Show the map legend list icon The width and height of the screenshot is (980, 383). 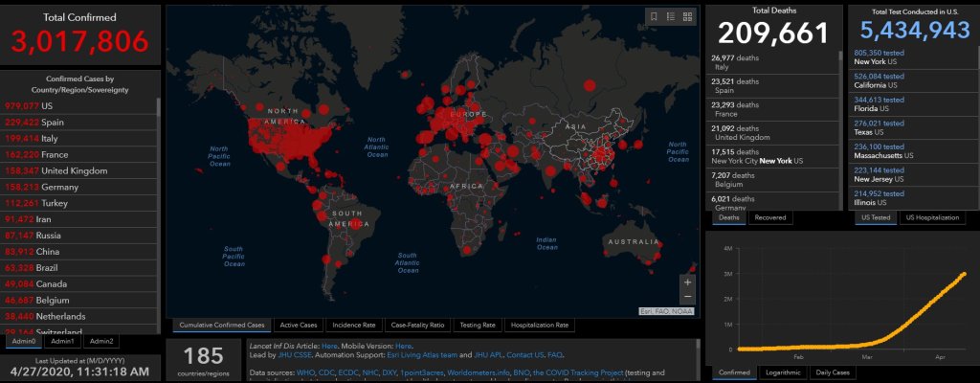coord(671,16)
